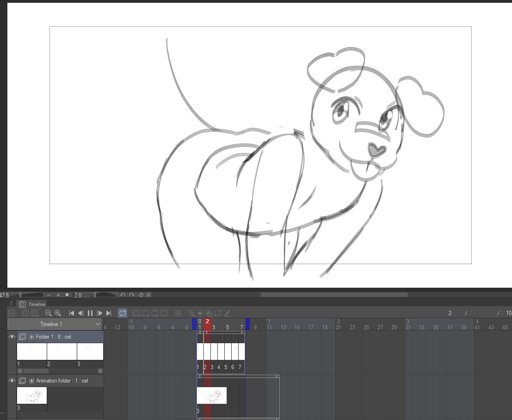512x420 pixels.
Task: Toggle loop playback button
Action: point(123,313)
